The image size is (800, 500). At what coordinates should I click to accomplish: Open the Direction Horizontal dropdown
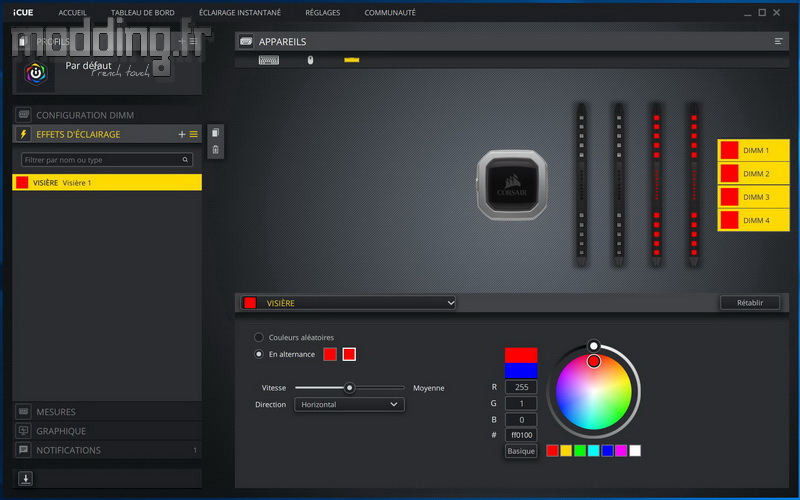click(349, 405)
